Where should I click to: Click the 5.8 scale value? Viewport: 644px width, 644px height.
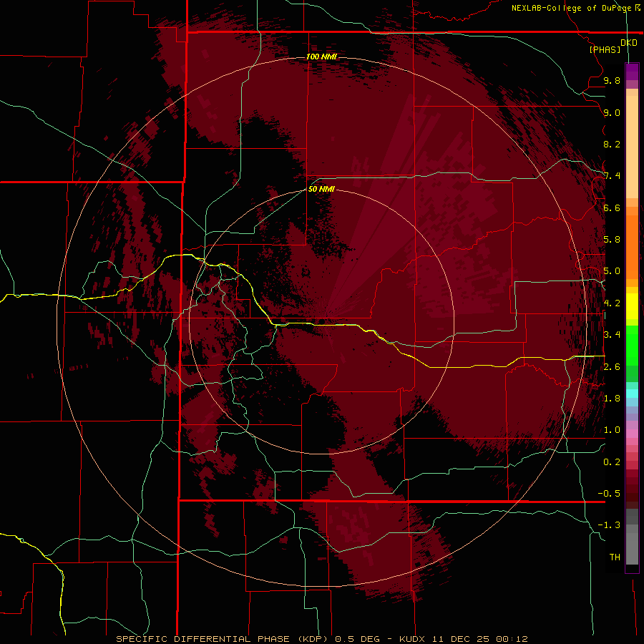612,240
